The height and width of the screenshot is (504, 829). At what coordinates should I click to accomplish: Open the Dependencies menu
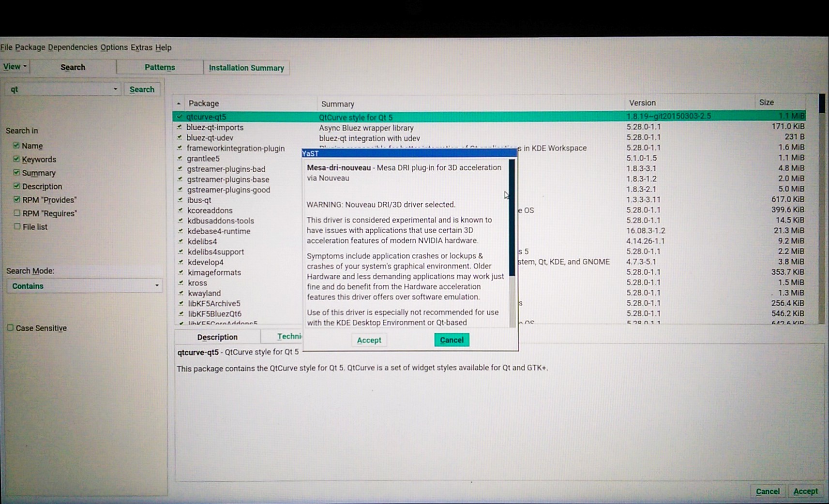(73, 47)
